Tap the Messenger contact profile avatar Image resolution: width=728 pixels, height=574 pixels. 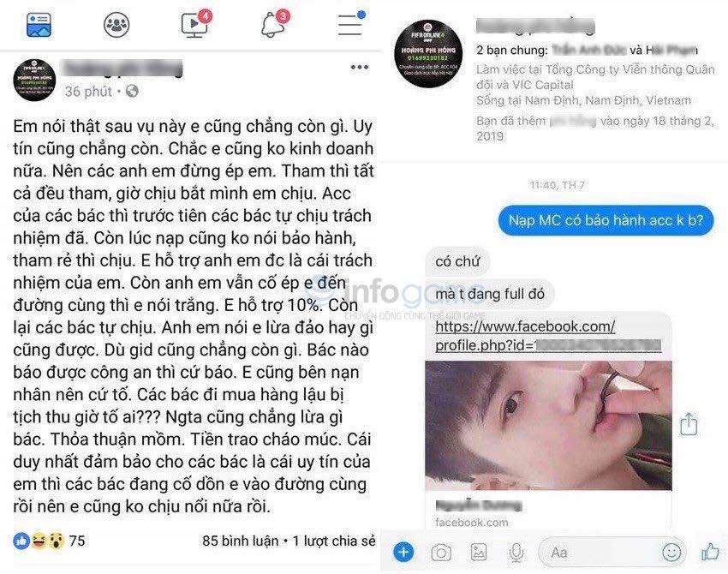pos(428,54)
